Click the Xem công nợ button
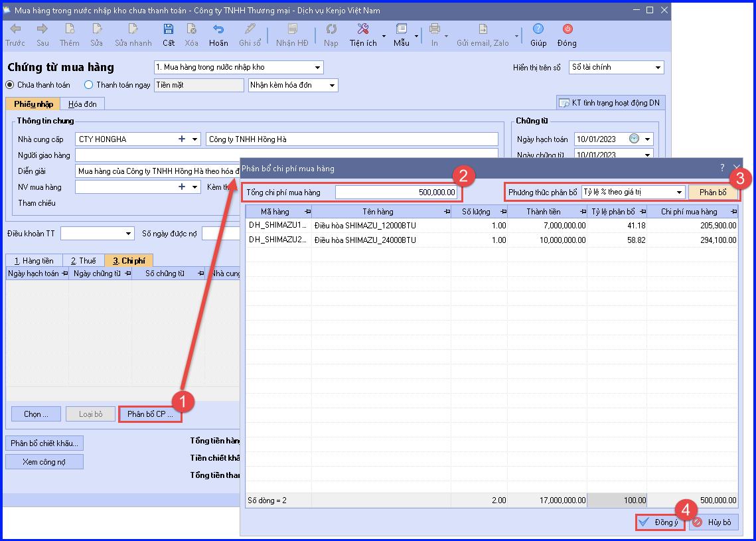This screenshot has height=541, width=756. (44, 462)
